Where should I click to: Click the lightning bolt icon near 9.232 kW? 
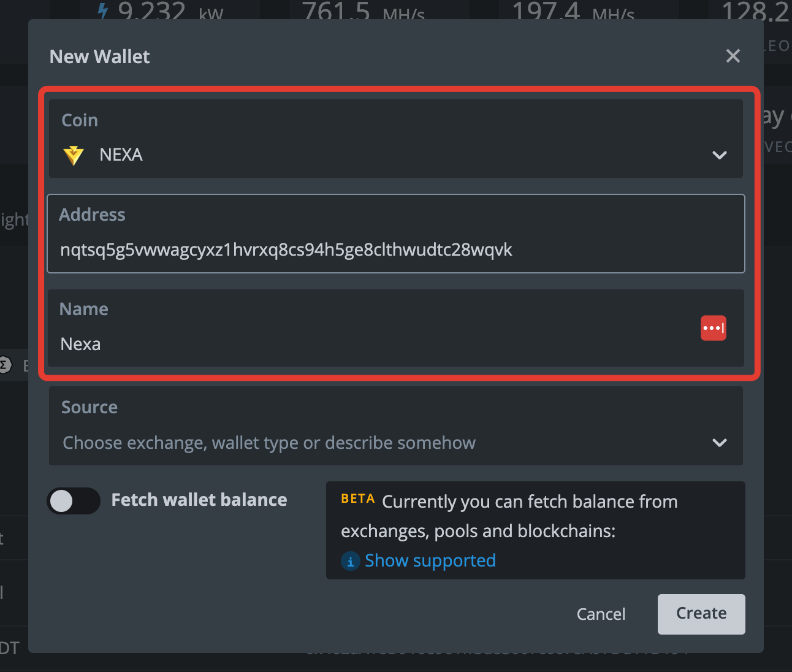[x=102, y=10]
